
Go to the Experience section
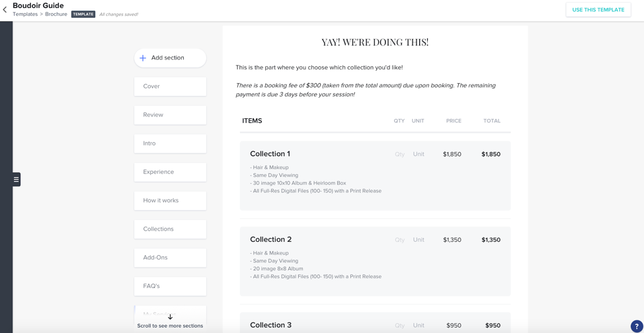point(170,172)
